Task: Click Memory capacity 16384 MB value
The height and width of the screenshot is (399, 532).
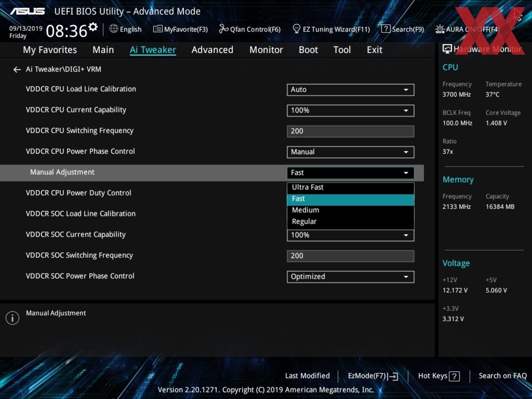Action: tap(500, 207)
